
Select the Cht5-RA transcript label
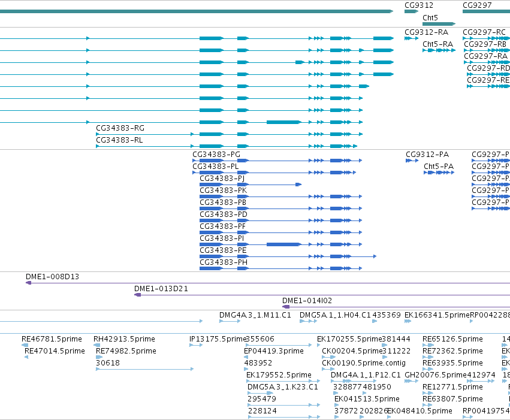coord(437,44)
